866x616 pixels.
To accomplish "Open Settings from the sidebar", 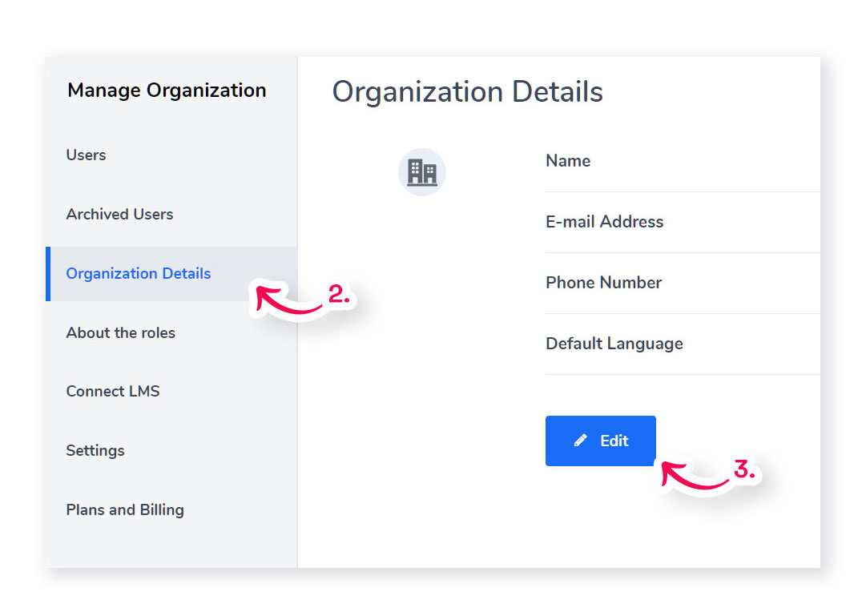I will point(95,450).
